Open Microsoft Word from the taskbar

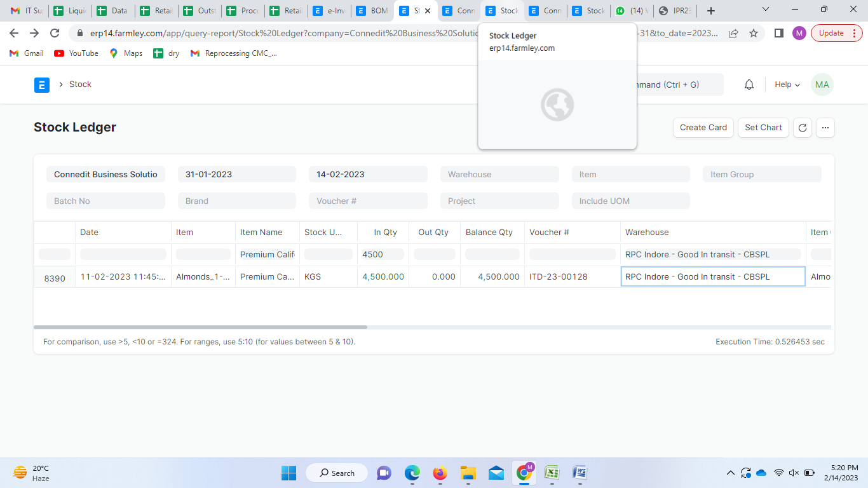pos(578,473)
